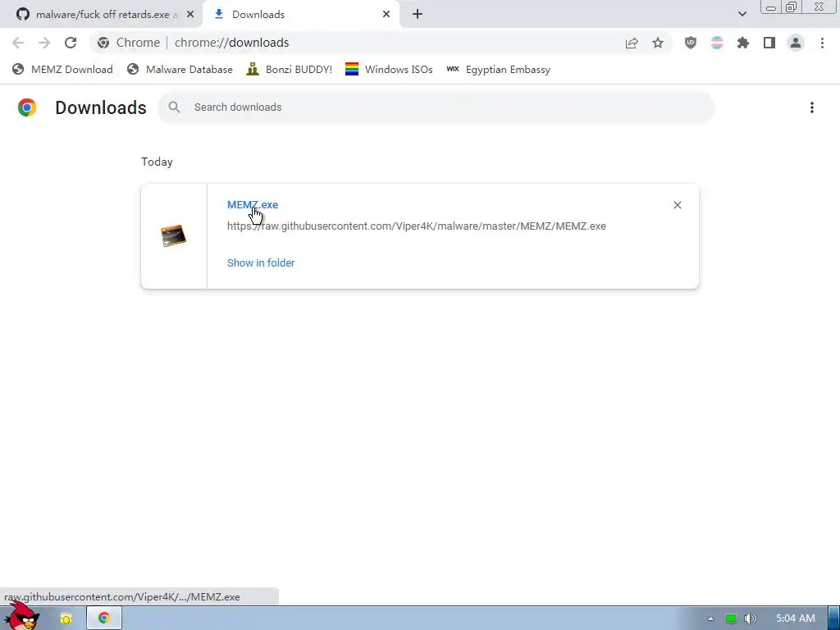840x630 pixels.
Task: Open the volume speaker tray icon
Action: click(751, 619)
